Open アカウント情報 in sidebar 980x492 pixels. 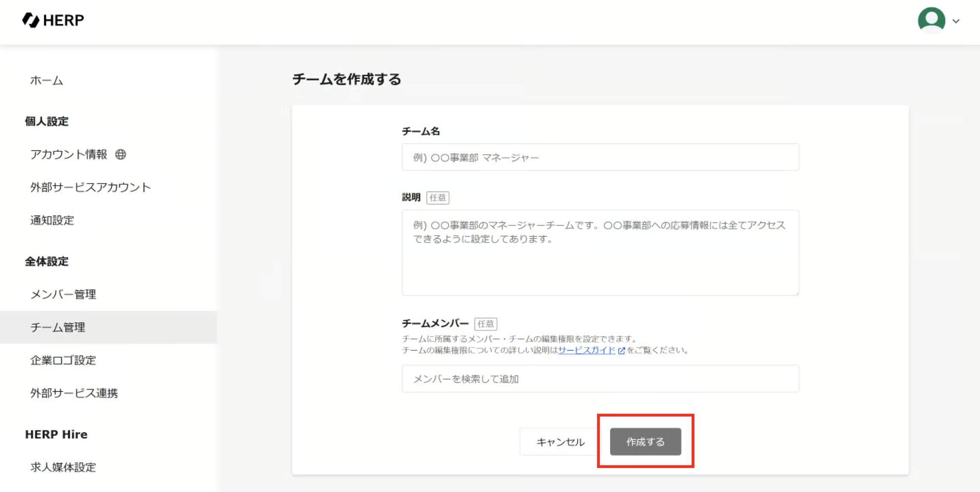coord(69,154)
